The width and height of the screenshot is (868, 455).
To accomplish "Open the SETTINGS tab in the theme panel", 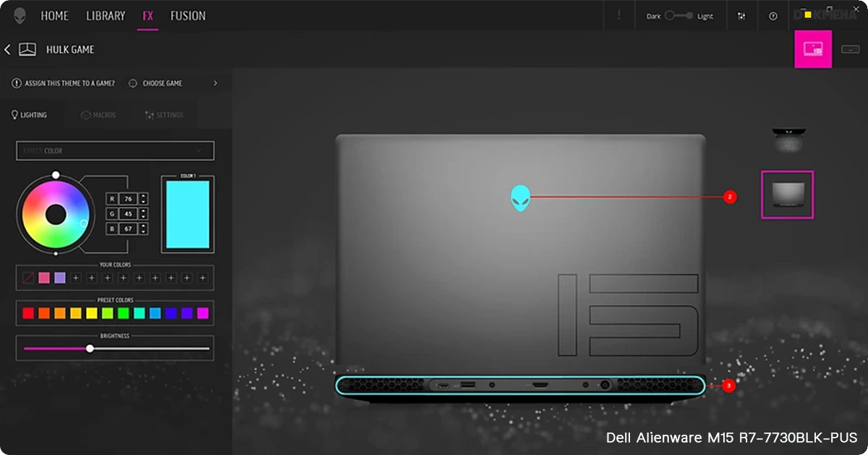I will [164, 115].
